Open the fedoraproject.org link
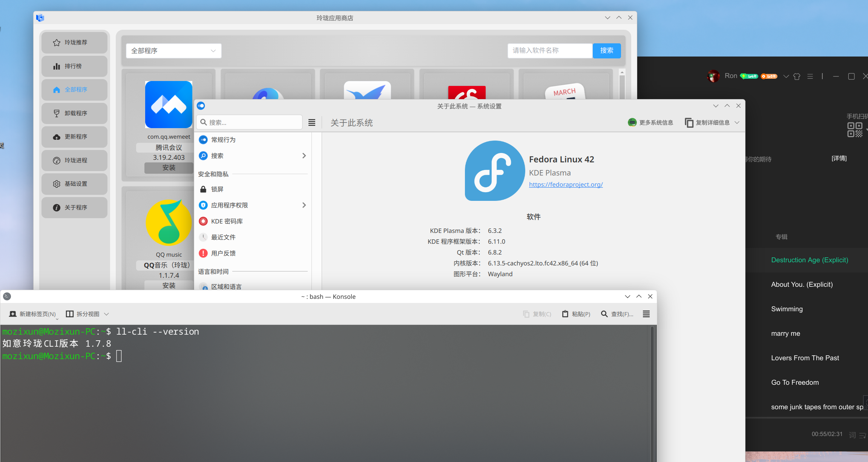868x462 pixels. (x=566, y=184)
